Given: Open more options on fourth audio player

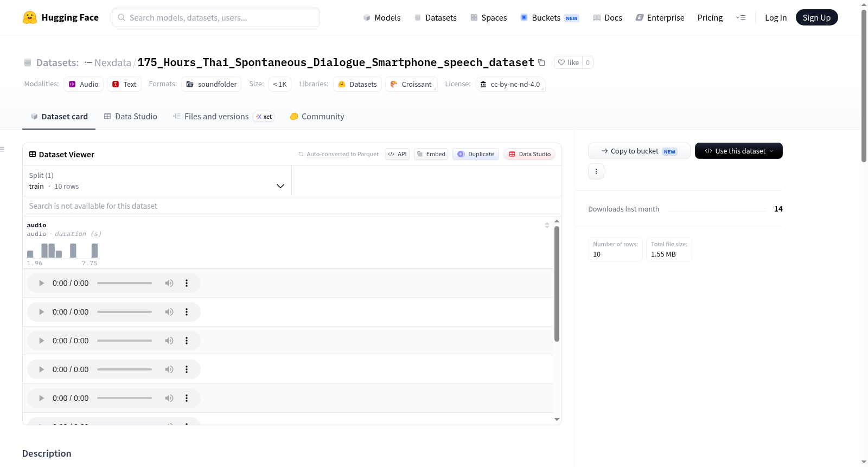Looking at the screenshot, I should (x=187, y=369).
